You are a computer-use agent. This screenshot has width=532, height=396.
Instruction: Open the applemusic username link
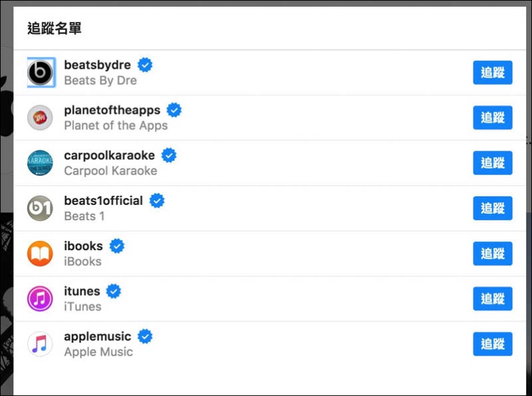[98, 337]
